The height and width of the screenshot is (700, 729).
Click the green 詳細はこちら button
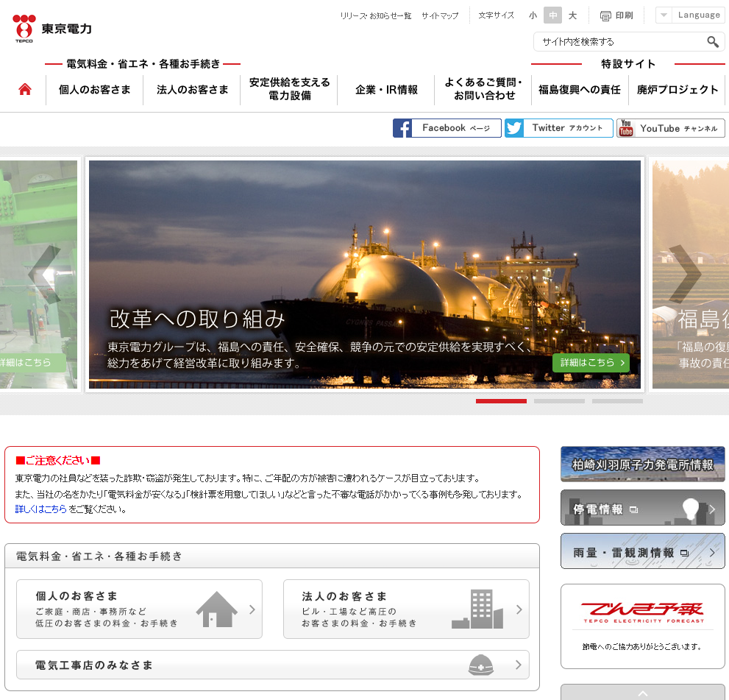point(591,363)
